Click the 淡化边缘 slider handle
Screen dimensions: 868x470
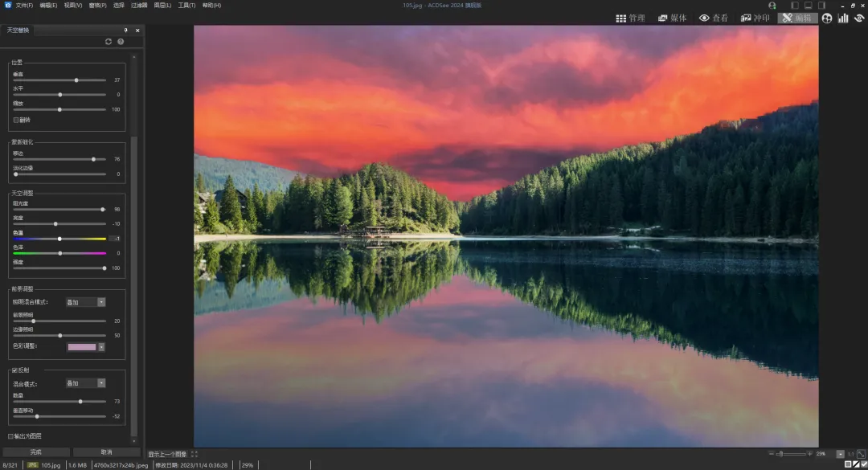pyautogui.click(x=15, y=174)
